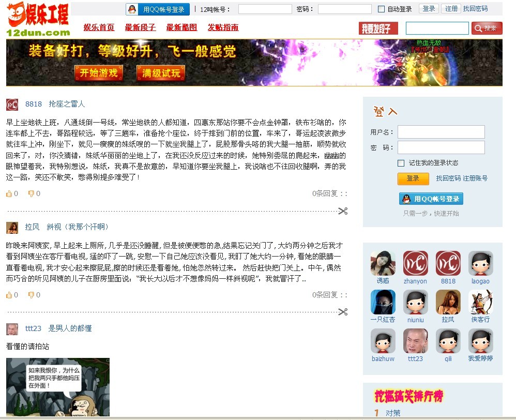The image size is (516, 420).
Task: Click the 我要发段子 button
Action: click(378, 28)
